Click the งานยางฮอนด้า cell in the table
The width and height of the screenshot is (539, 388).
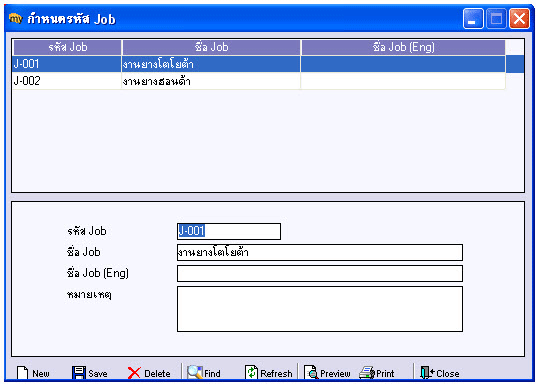211,81
